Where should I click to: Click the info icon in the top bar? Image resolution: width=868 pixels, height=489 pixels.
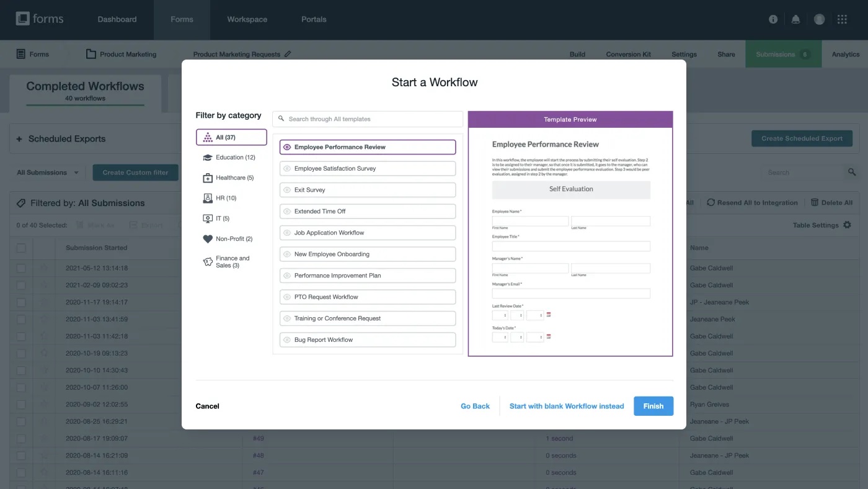click(773, 19)
